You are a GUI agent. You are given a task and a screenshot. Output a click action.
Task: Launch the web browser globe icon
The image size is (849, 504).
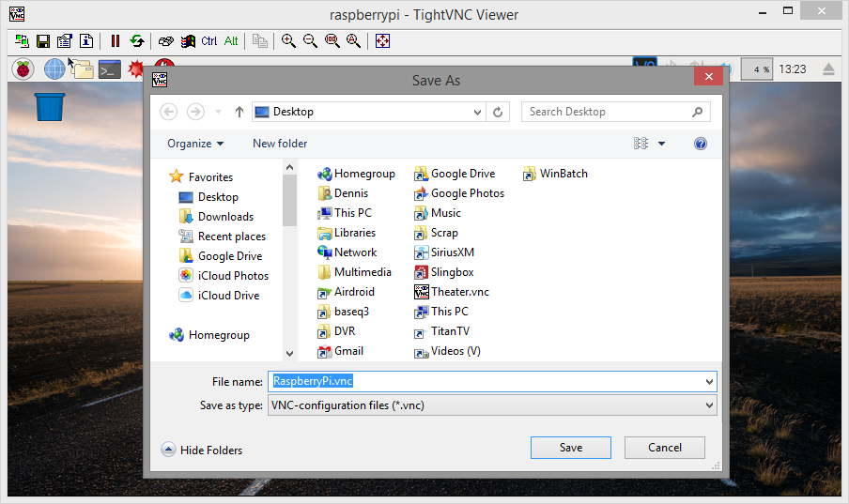[54, 69]
